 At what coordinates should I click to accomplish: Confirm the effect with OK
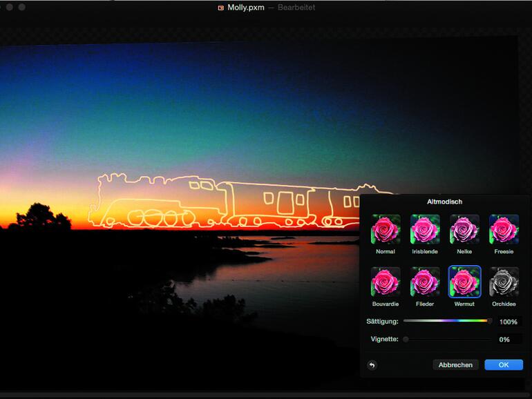504,364
